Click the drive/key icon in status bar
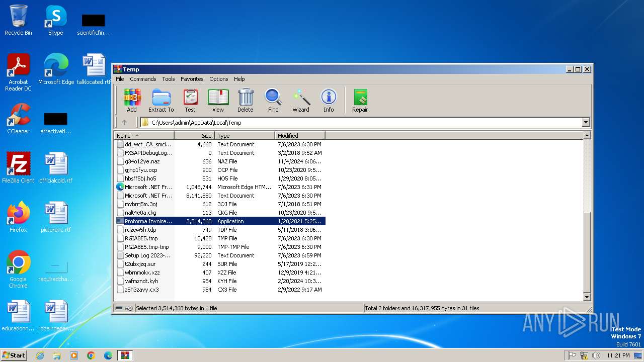The image size is (644, 362). (x=124, y=308)
